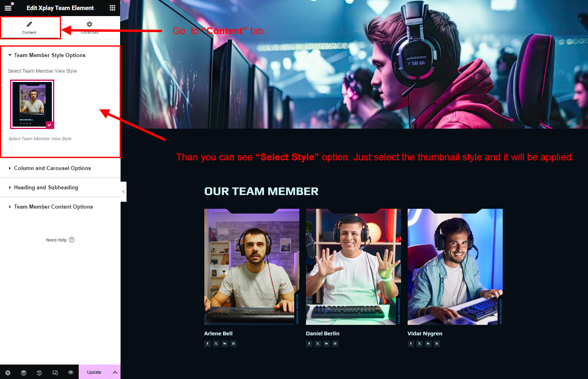Switch to the Content tab
The width and height of the screenshot is (588, 379).
tap(29, 27)
